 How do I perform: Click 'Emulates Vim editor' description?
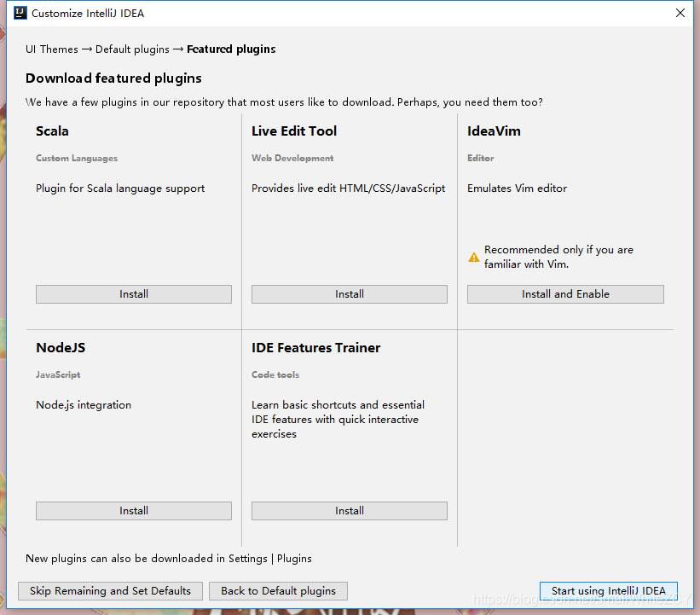[517, 189]
